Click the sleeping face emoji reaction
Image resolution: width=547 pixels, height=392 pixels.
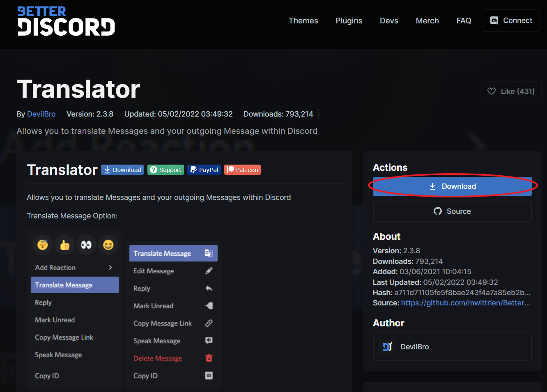pyautogui.click(x=43, y=245)
